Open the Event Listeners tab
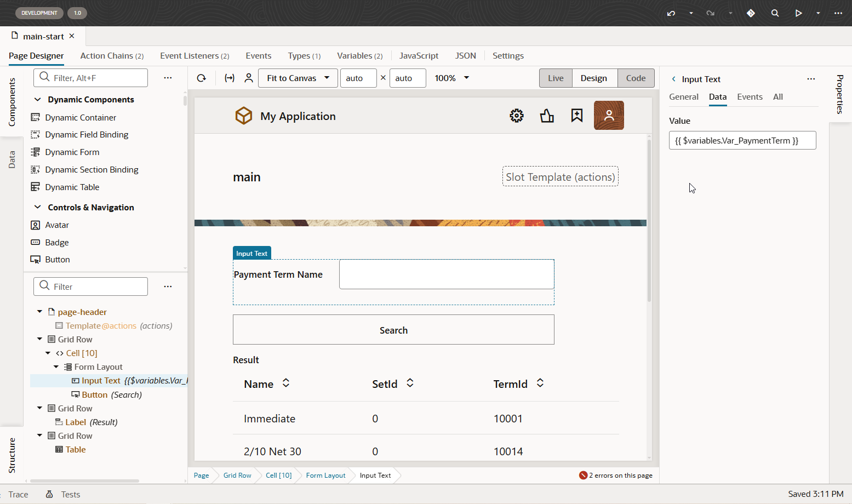The height and width of the screenshot is (504, 852). 195,56
